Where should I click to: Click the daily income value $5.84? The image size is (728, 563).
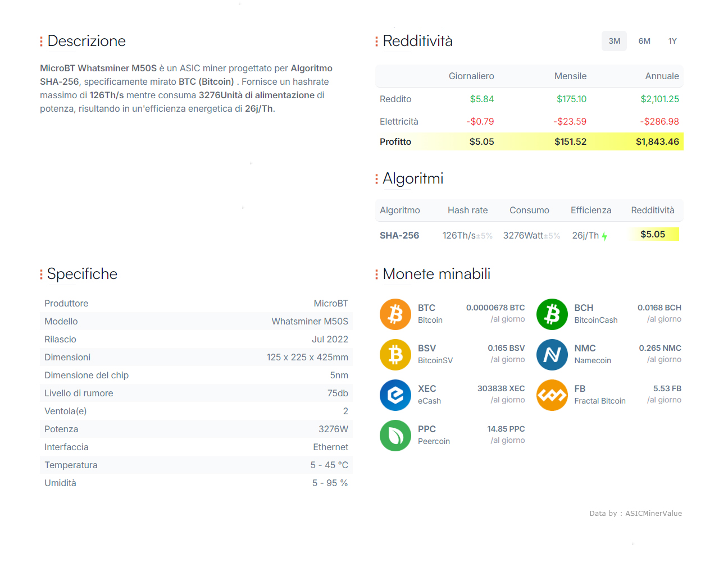click(x=482, y=99)
